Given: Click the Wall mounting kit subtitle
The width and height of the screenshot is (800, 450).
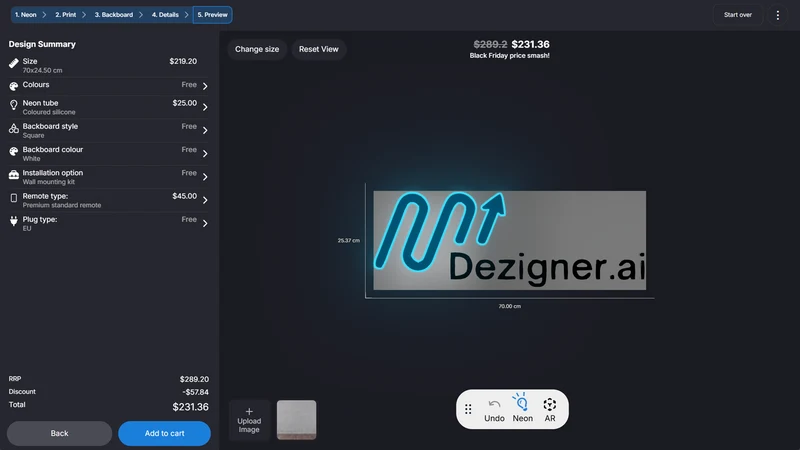Looking at the screenshot, I should point(48,182).
